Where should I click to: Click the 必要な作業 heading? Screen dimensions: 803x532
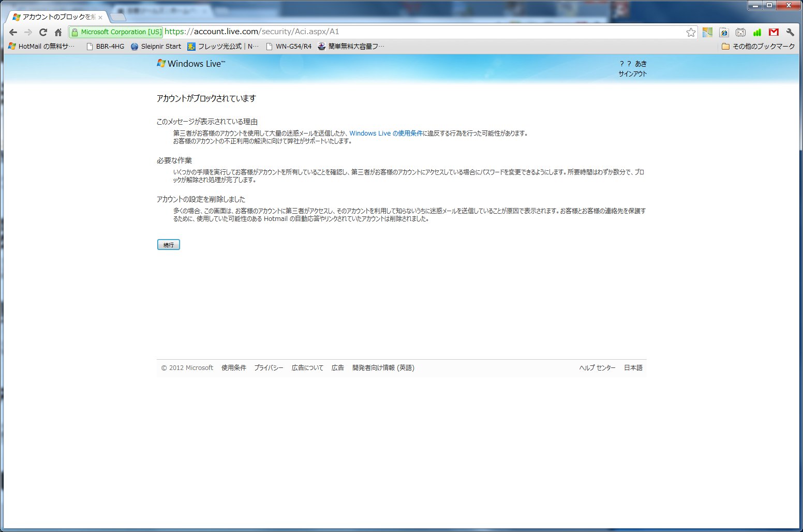(x=174, y=160)
